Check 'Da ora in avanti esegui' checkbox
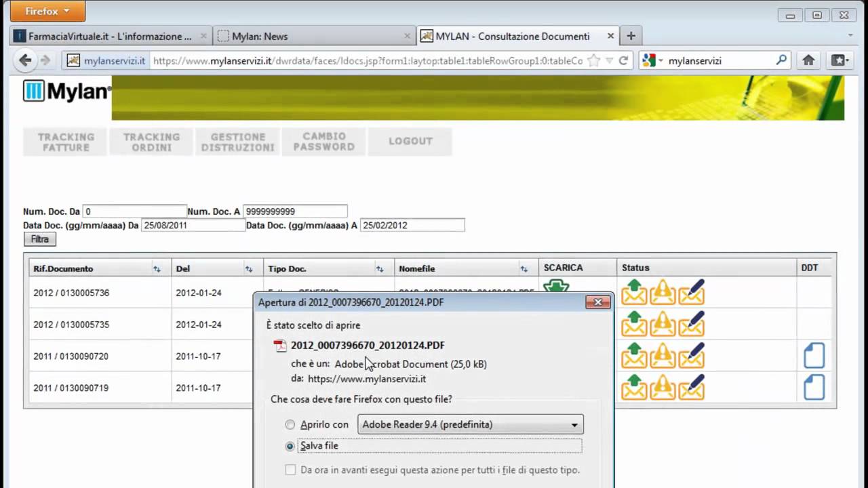The image size is (868, 488). click(290, 470)
